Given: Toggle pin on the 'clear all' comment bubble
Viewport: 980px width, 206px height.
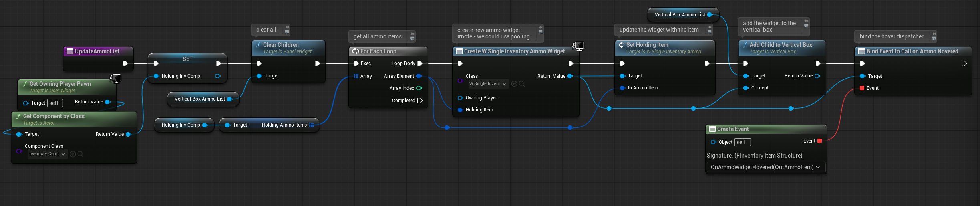Looking at the screenshot, I should [287, 27].
